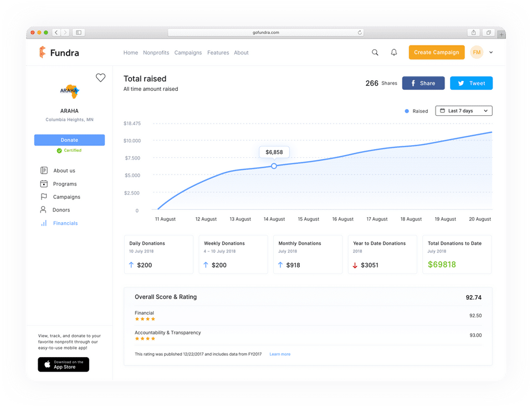Click the gofundra.com address bar
The image size is (532, 406).
[x=265, y=33]
